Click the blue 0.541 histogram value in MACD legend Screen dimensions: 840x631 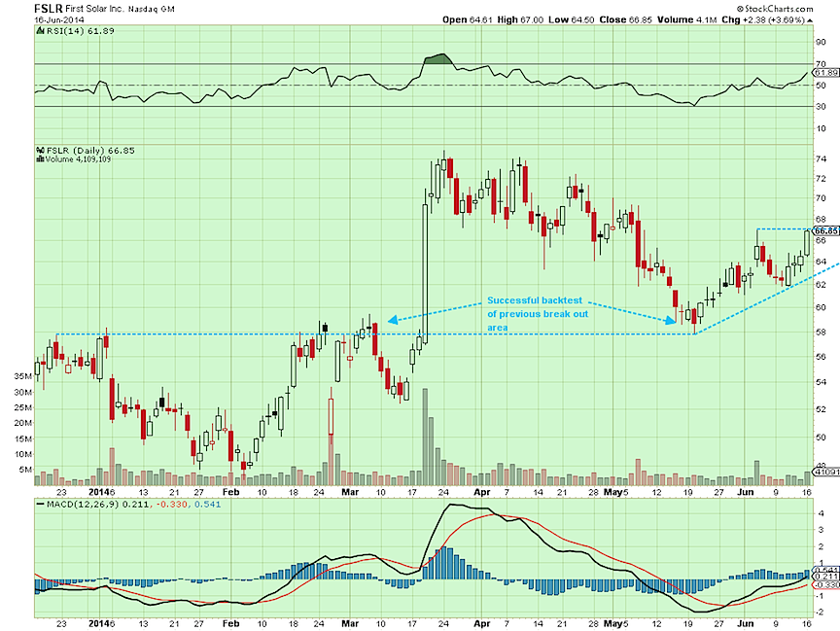(x=207, y=505)
